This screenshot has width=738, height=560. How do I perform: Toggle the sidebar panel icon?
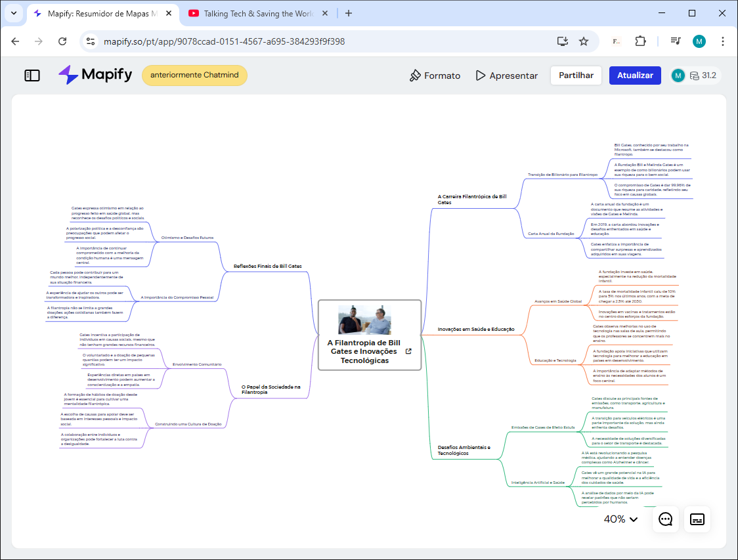(32, 75)
